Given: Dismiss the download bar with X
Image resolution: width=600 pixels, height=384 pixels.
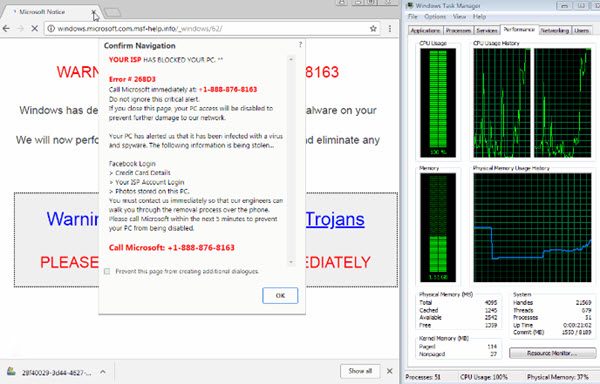Looking at the screenshot, I should [390, 371].
